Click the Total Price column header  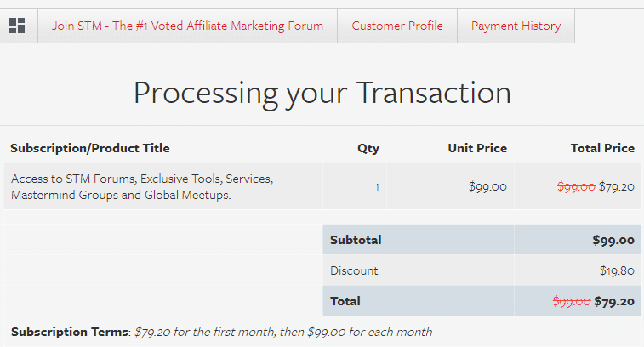(602, 148)
